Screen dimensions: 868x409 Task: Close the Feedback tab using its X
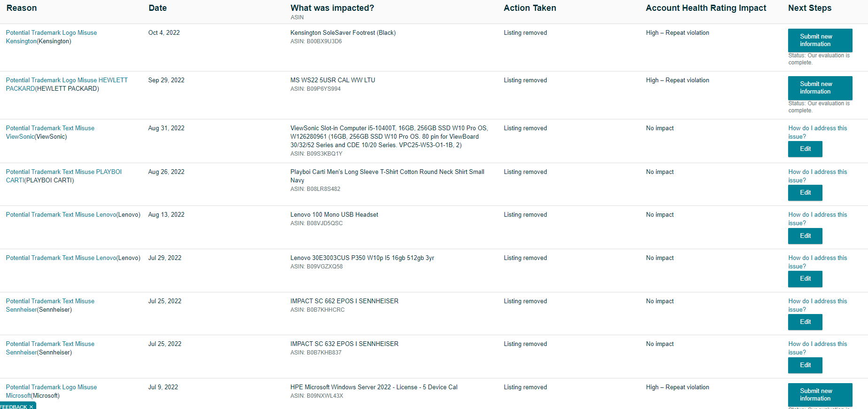tap(31, 407)
